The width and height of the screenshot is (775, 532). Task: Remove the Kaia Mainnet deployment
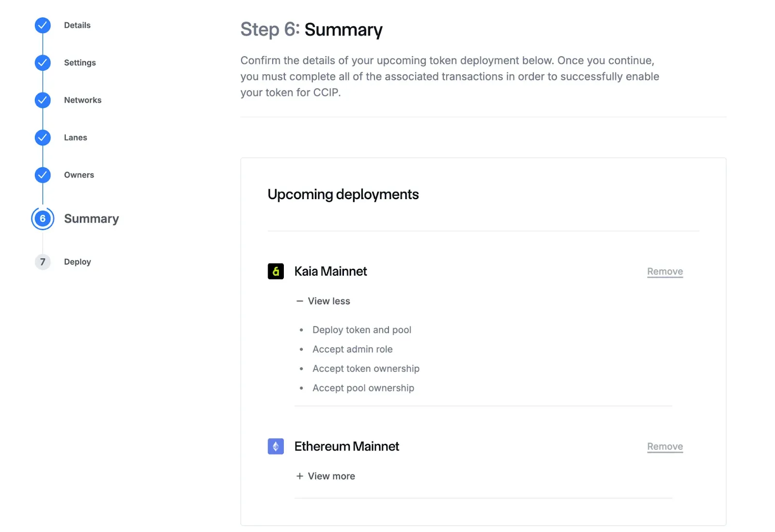pyautogui.click(x=665, y=271)
